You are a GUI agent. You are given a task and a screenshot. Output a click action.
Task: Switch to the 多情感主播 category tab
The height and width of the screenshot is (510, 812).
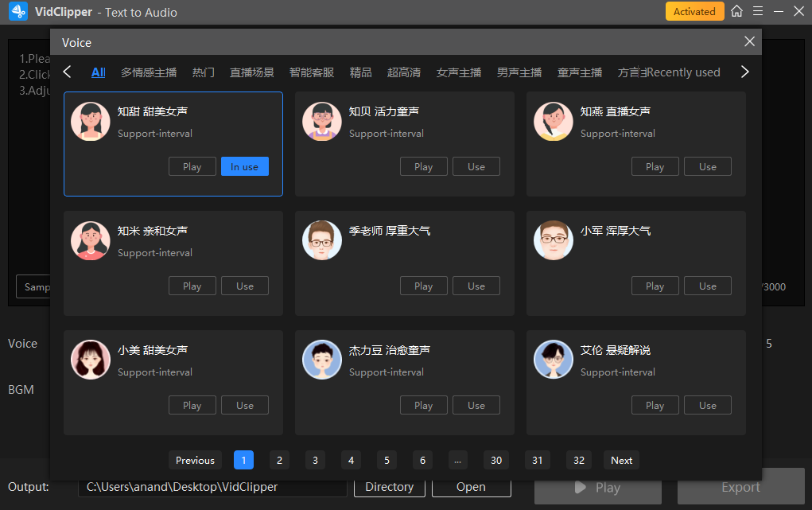[x=149, y=72]
